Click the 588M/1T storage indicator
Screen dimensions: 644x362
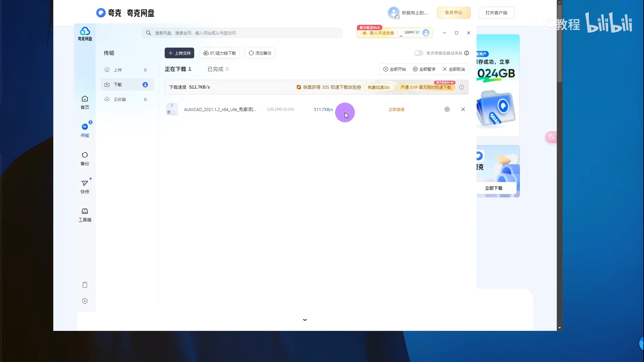tap(412, 33)
